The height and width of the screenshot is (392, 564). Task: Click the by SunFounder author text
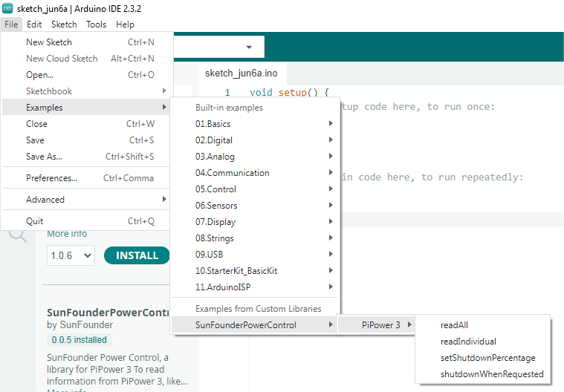tap(80, 324)
